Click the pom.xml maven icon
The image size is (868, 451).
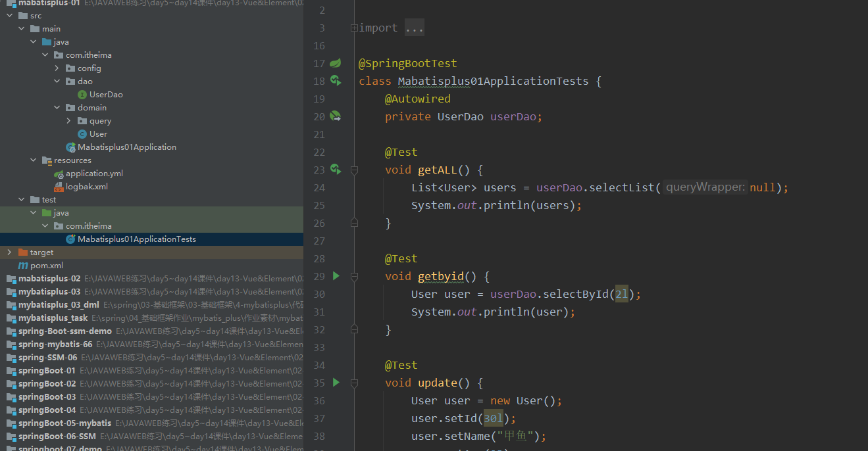pyautogui.click(x=23, y=266)
